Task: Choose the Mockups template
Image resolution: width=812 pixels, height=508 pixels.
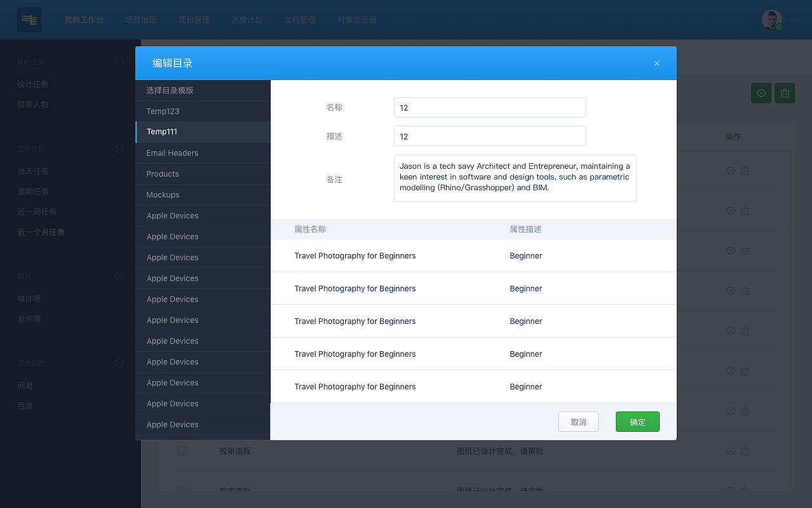Action: [203, 195]
